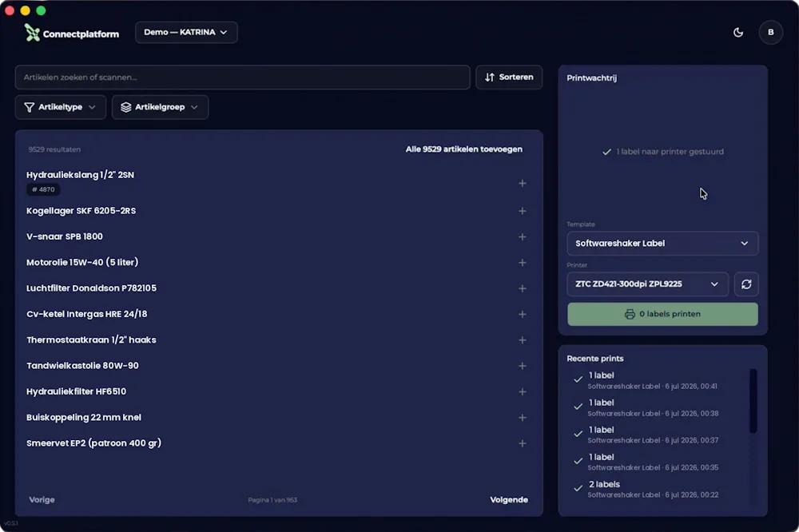
Task: Open the Demo — KATRINA environment dropdown
Action: tap(186, 32)
